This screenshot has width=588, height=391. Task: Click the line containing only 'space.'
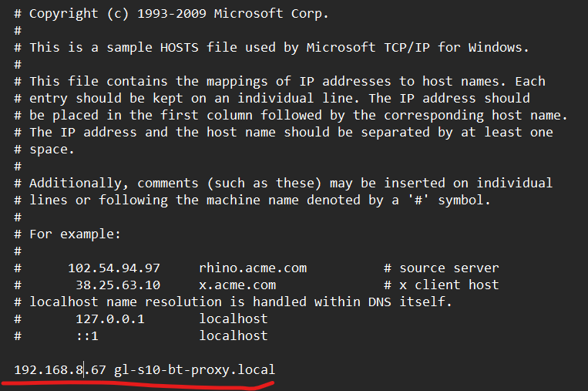[x=52, y=150]
